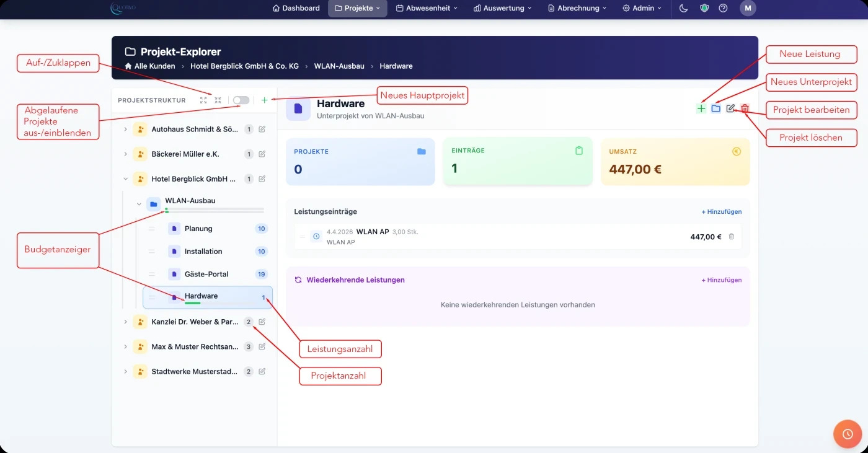Expand Bäckerei Müller e.K. node
This screenshot has width=868, height=453.
pos(125,154)
